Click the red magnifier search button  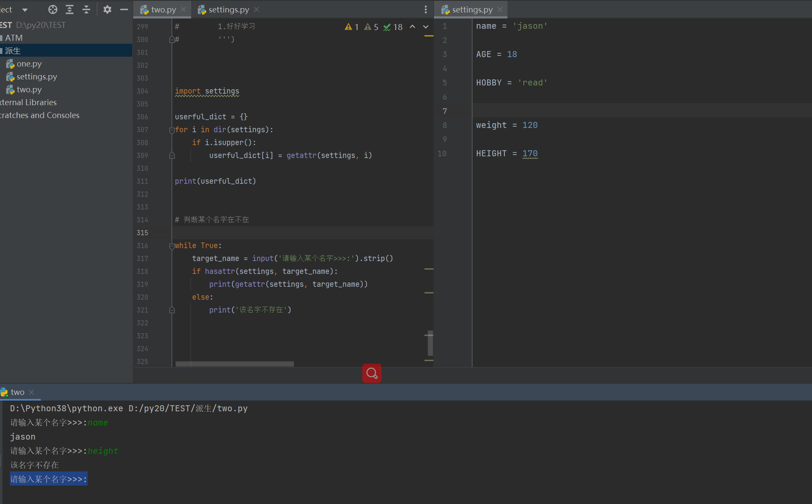[372, 373]
